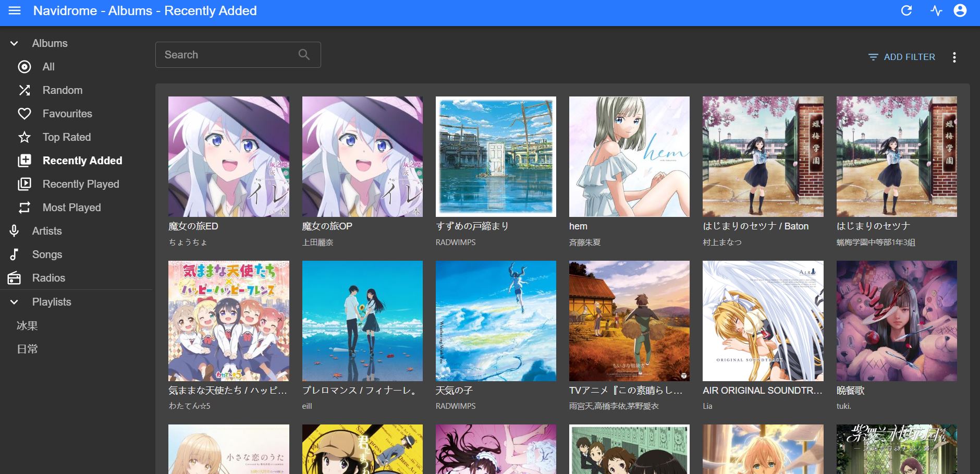The image size is (980, 474).
Task: Click the Favourites heart icon
Action: tap(24, 114)
